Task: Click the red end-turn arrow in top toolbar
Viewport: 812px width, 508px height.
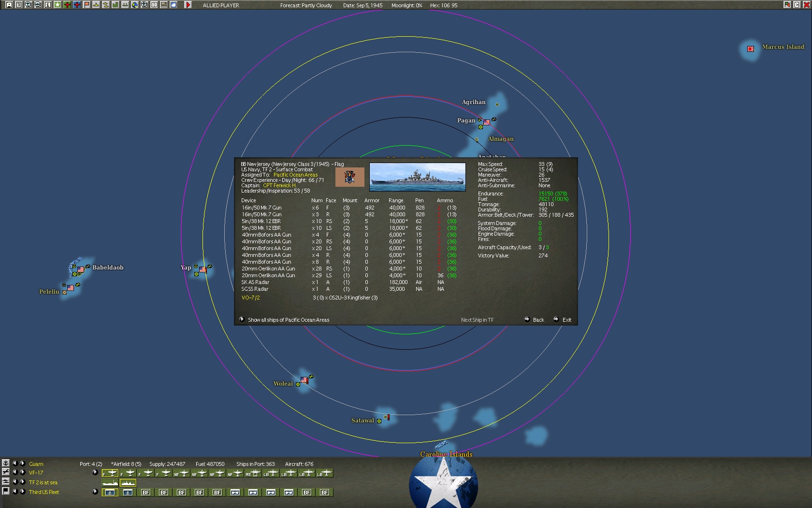Action: pyautogui.click(x=188, y=5)
